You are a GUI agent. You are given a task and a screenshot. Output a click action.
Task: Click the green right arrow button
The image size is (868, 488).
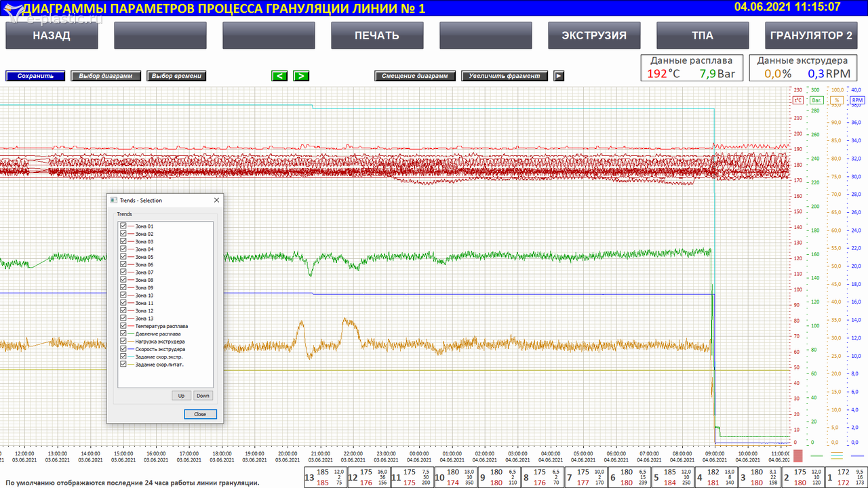[x=301, y=76]
